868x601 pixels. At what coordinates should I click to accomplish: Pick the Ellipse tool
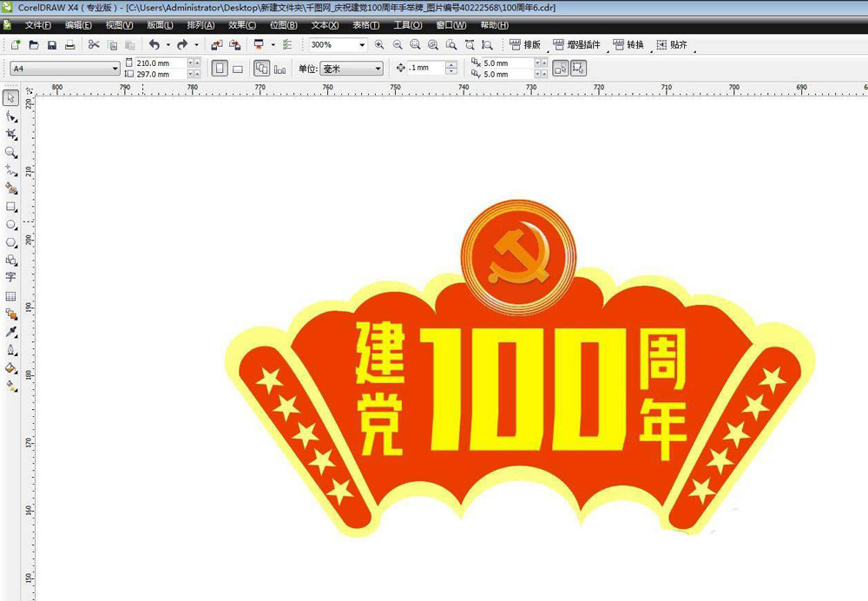point(11,225)
